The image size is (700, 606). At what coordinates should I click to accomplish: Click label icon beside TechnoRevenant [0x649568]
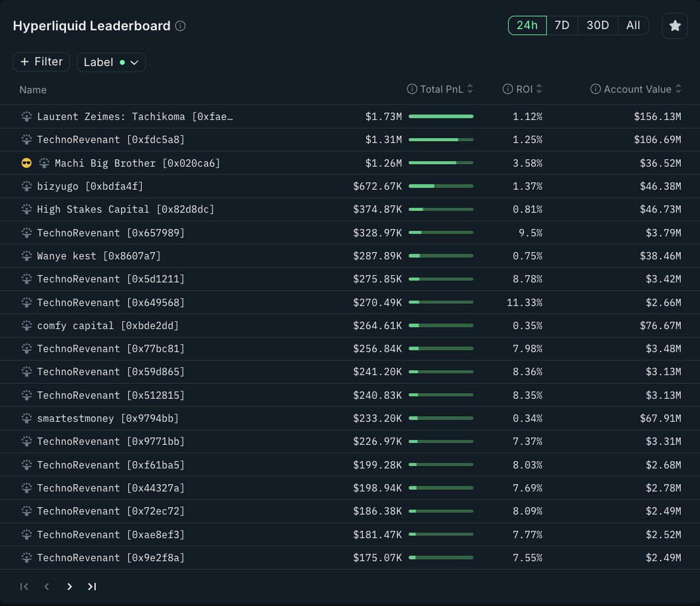click(26, 302)
